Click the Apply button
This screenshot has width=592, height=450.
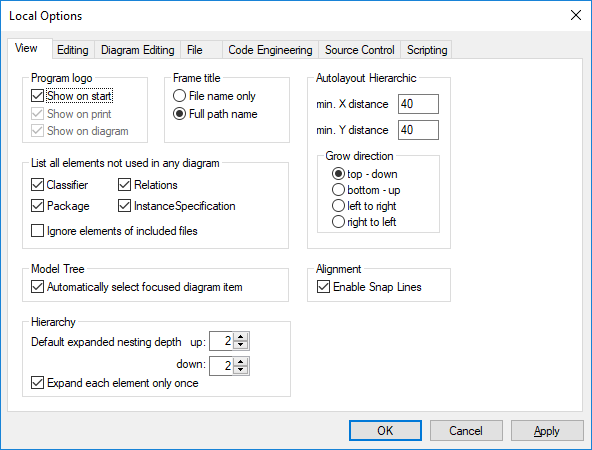547,430
